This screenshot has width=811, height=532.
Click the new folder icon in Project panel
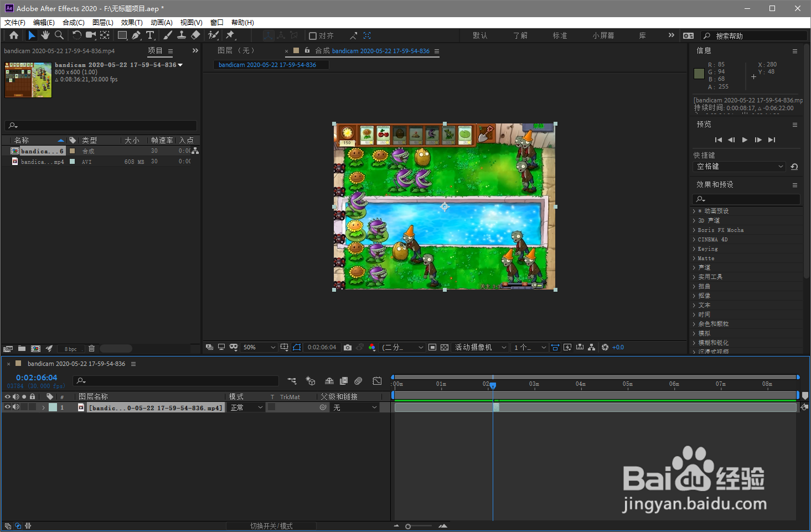22,349
